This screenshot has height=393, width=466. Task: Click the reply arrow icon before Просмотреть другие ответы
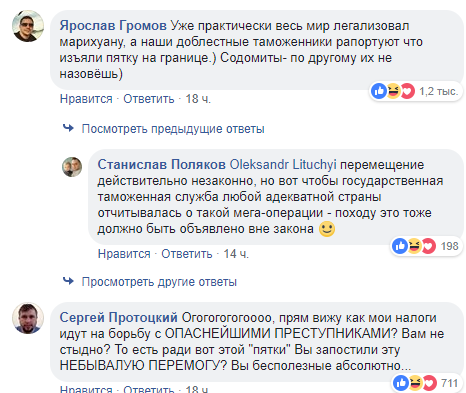pyautogui.click(x=68, y=281)
